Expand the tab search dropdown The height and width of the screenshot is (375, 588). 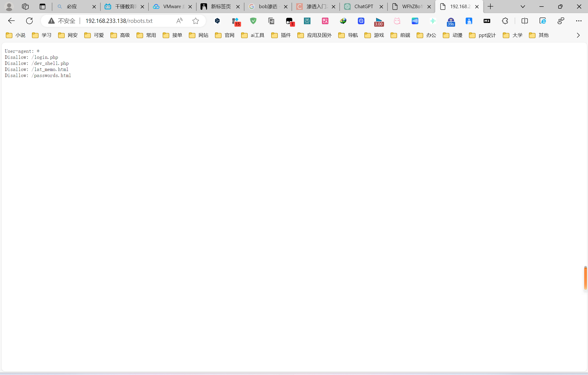click(523, 7)
